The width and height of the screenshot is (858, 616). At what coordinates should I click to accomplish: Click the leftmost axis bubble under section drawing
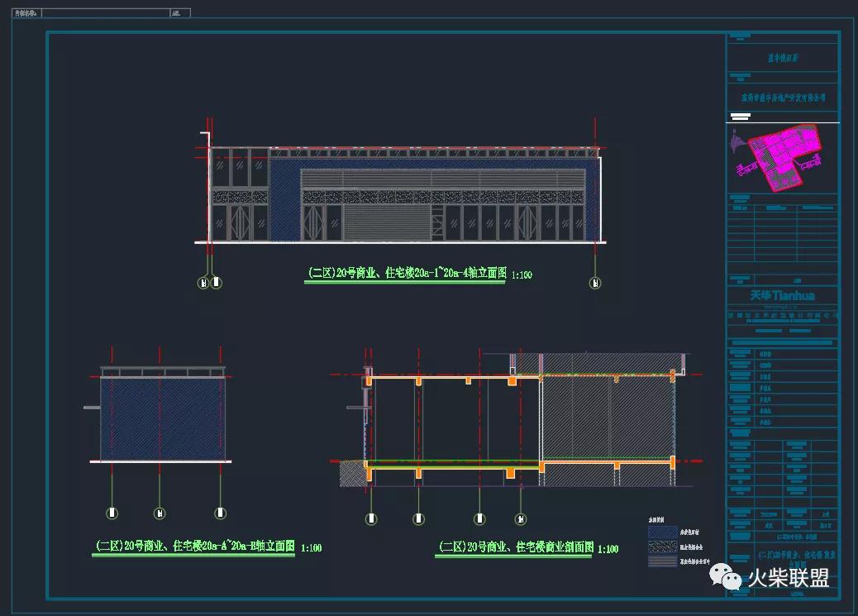pos(370,519)
